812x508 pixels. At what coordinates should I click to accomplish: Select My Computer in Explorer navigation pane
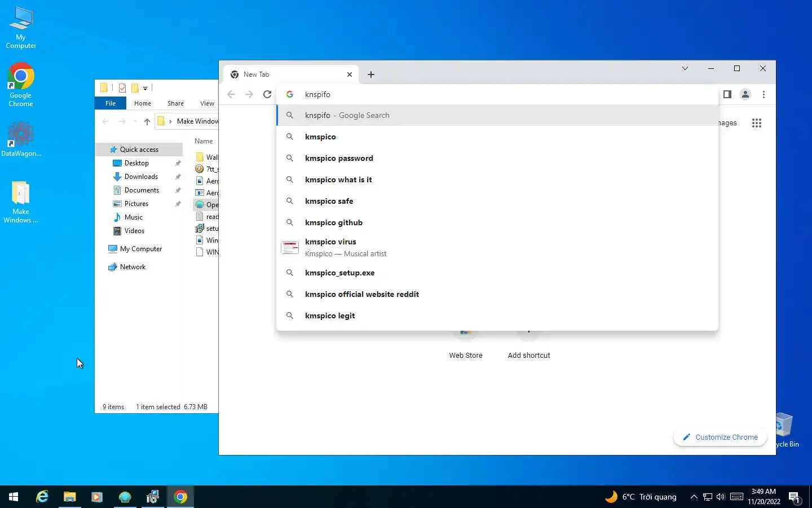pos(141,249)
